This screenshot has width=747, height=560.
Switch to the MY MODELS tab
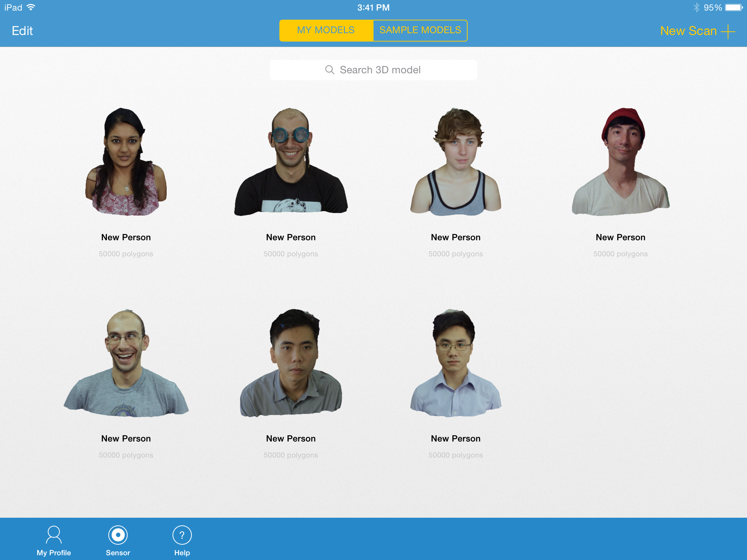click(x=326, y=30)
